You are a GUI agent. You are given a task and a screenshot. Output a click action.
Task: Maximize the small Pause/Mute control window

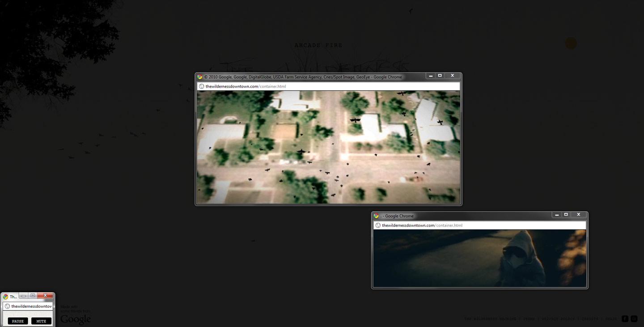pos(33,296)
